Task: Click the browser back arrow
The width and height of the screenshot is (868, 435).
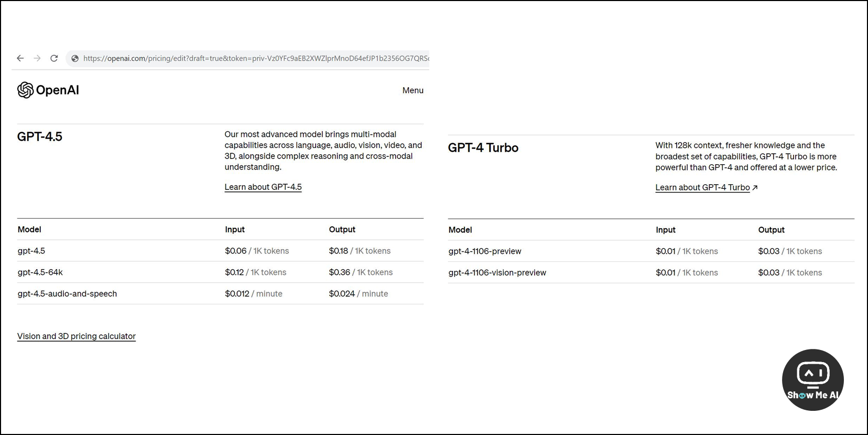Action: tap(20, 58)
